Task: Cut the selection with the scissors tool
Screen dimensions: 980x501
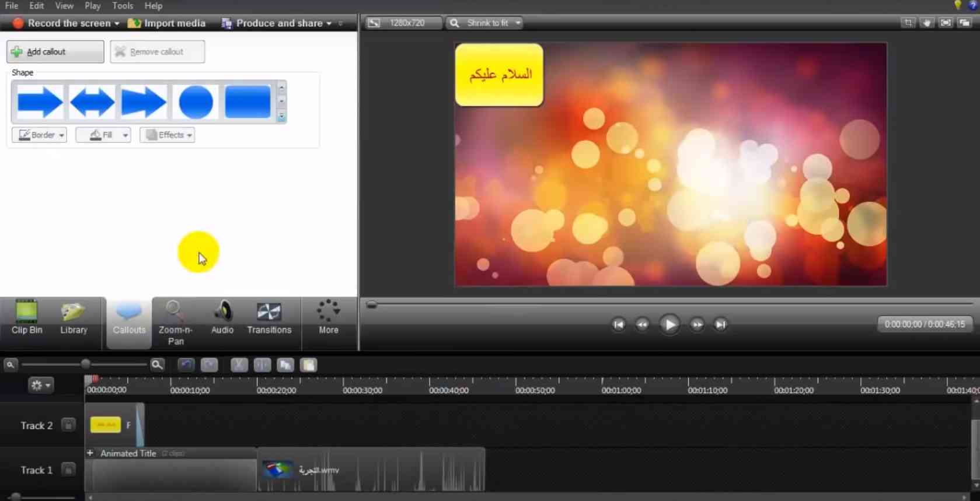Action: pyautogui.click(x=239, y=365)
